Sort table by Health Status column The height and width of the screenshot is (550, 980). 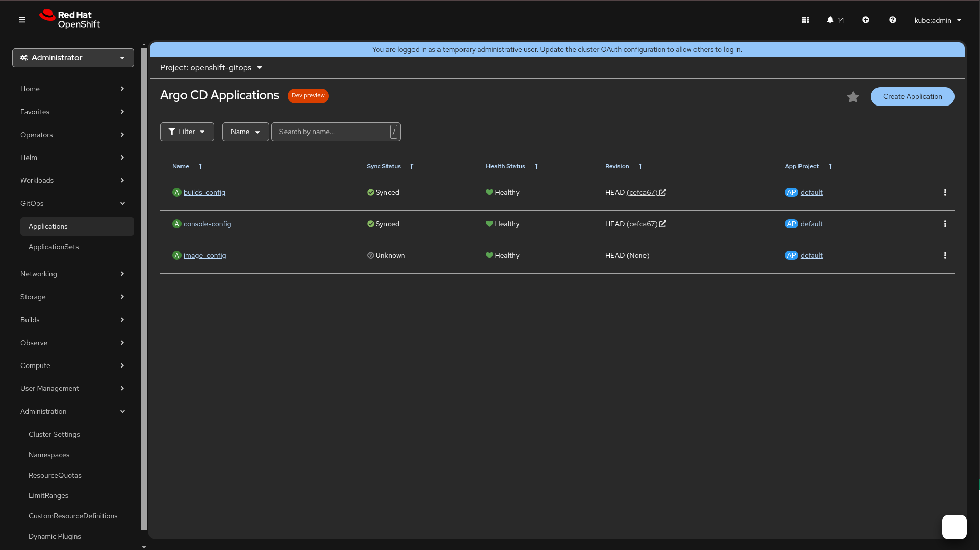[x=505, y=167]
